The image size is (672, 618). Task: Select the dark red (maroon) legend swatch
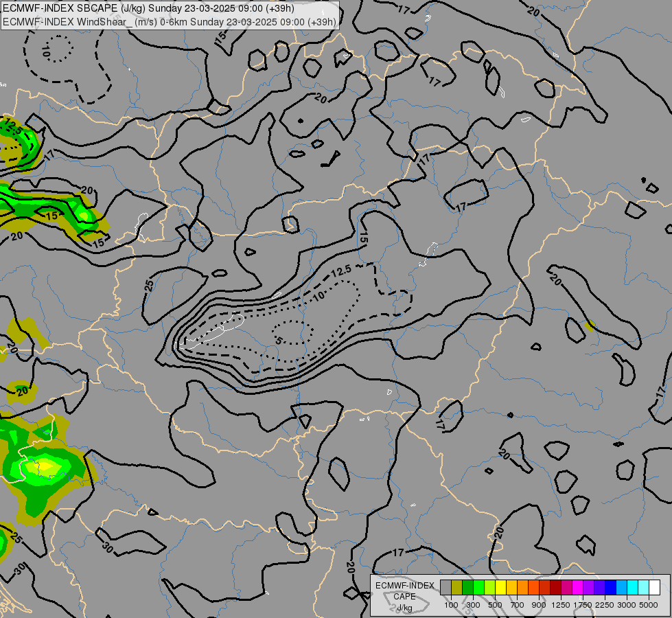click(x=556, y=588)
